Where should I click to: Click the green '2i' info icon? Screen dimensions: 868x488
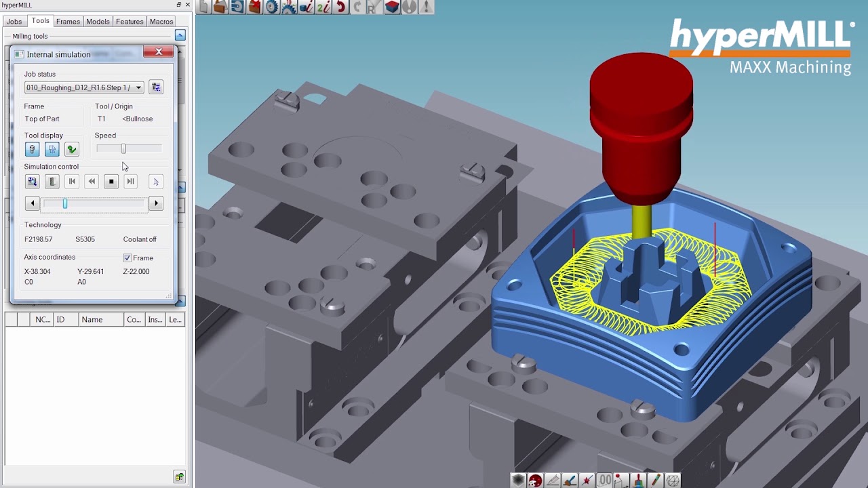pos(323,7)
